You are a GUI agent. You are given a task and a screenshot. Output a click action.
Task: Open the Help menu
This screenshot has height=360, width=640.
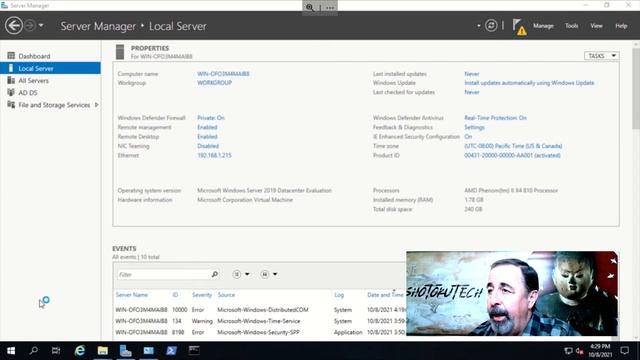(x=621, y=26)
